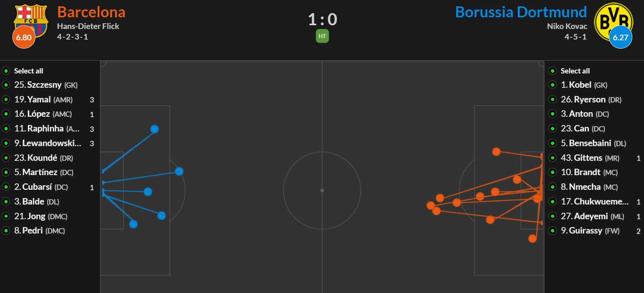Toggle Barcelona's Select all radio button
Screen dimensions: 644x293
pyautogui.click(x=6, y=71)
